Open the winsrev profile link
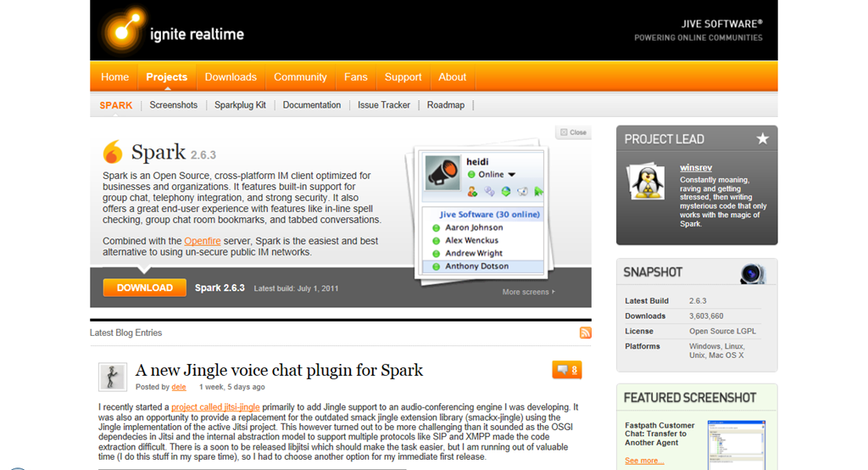The height and width of the screenshot is (470, 868). (x=696, y=168)
